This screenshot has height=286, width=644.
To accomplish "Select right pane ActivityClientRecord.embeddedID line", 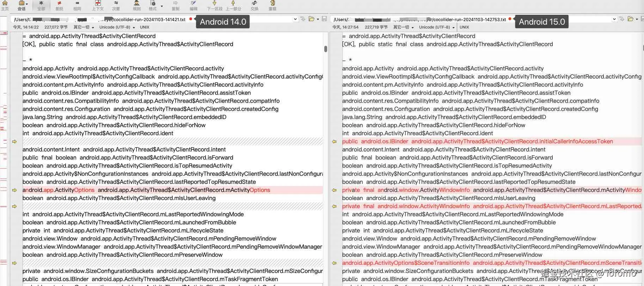I will [x=444, y=117].
